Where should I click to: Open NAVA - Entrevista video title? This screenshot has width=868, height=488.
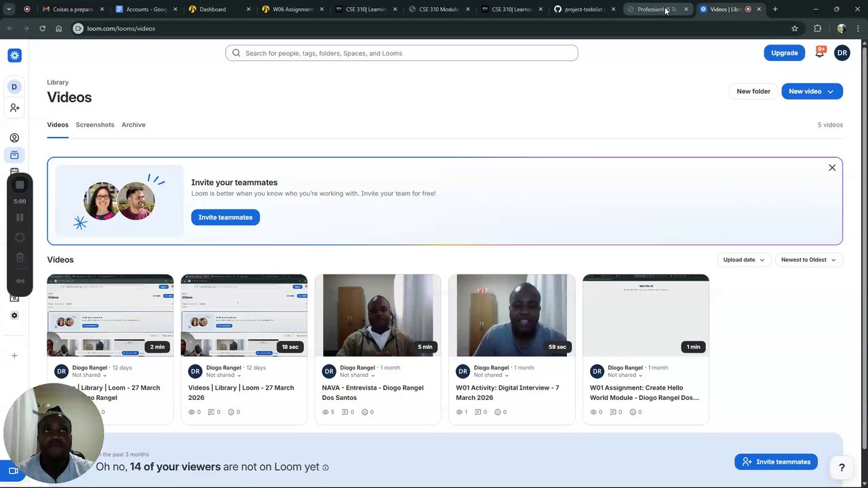coord(372,392)
